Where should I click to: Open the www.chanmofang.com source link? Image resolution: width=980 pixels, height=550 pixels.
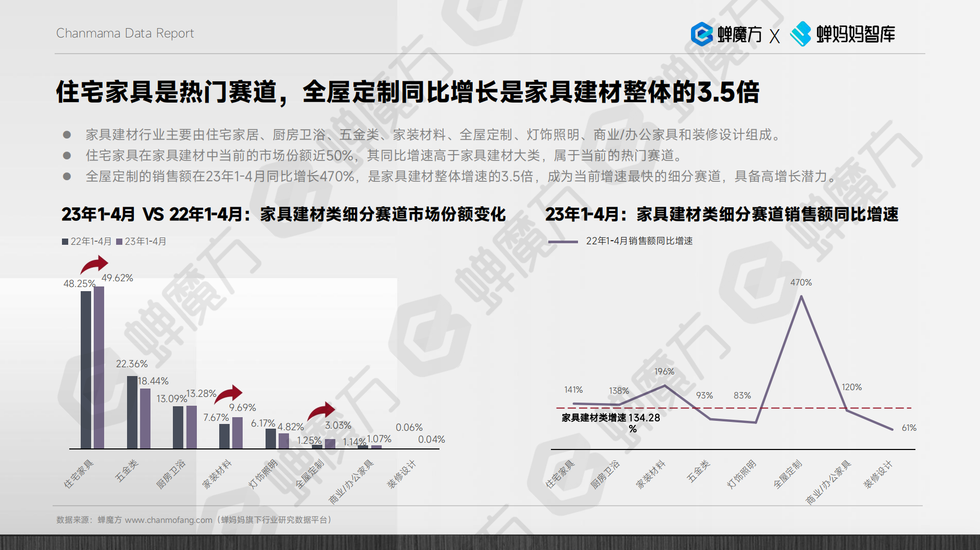click(x=169, y=520)
